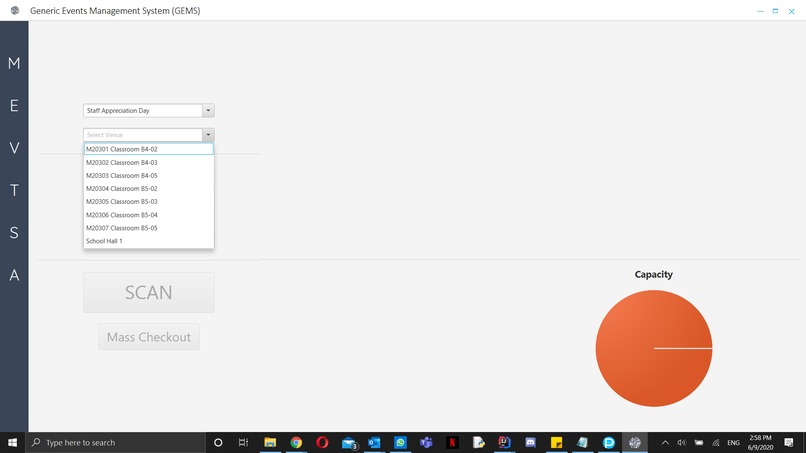Launch Opera browser from taskbar
The height and width of the screenshot is (453, 806).
(x=322, y=442)
